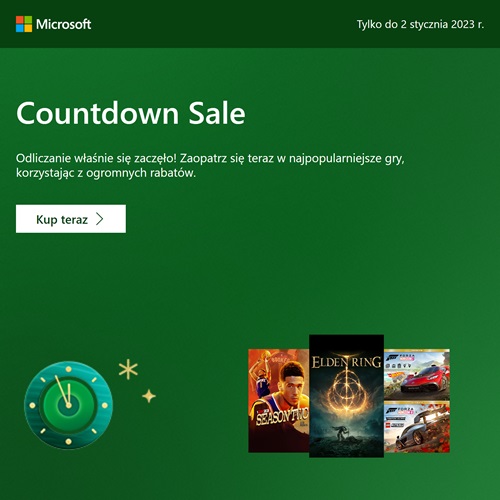The width and height of the screenshot is (500, 500).
Task: Click the Odliczanie właśnie się zaczęło description
Action: coord(210,165)
